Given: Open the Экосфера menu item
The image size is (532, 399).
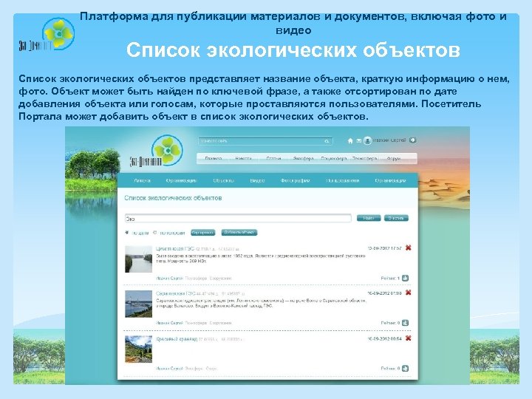Looking at the screenshot, I should pyautogui.click(x=303, y=158).
